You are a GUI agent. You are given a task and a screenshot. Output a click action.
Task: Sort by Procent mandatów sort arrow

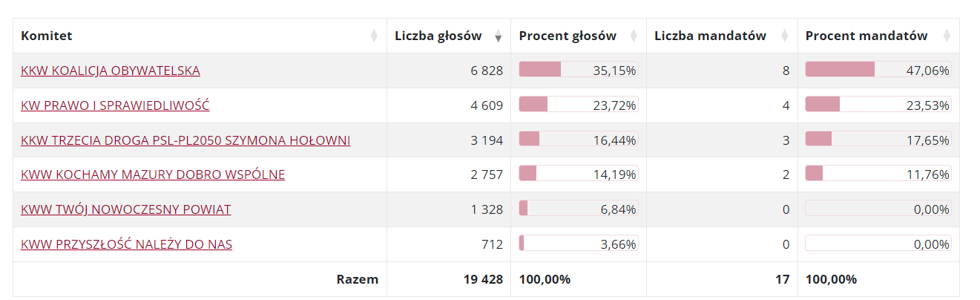coord(947,36)
